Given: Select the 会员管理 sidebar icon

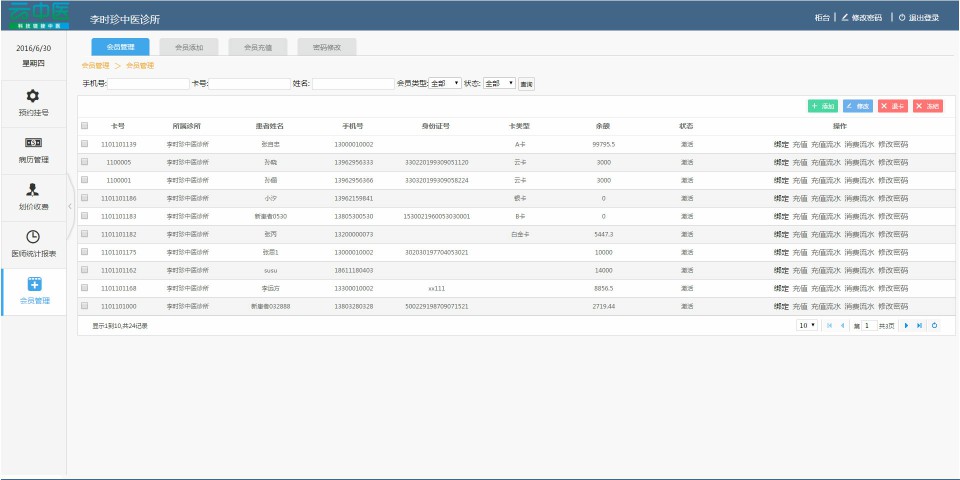Looking at the screenshot, I should (33, 284).
